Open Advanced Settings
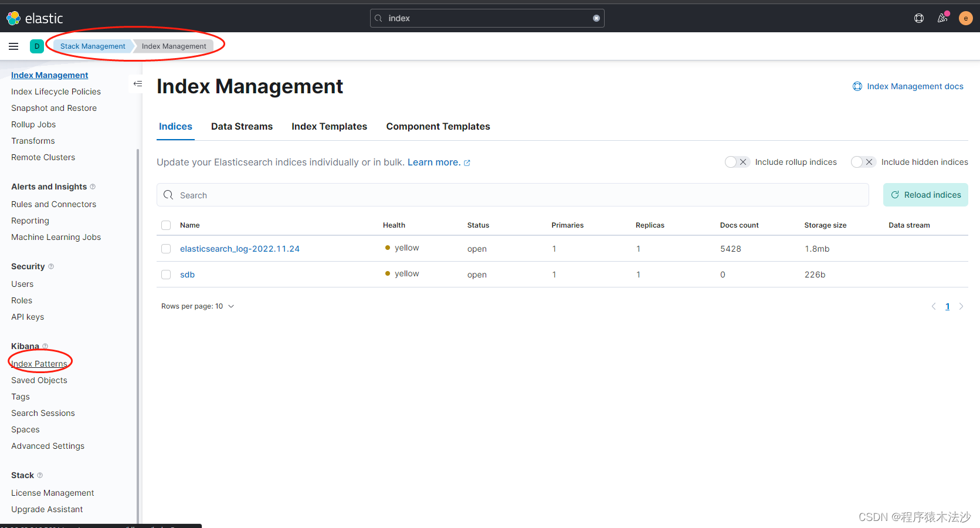980x528 pixels. click(x=48, y=446)
